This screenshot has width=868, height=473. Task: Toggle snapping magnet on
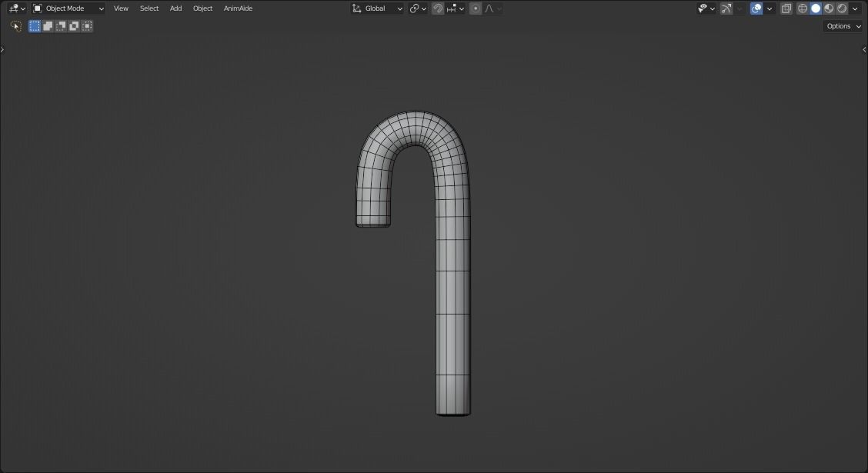437,8
